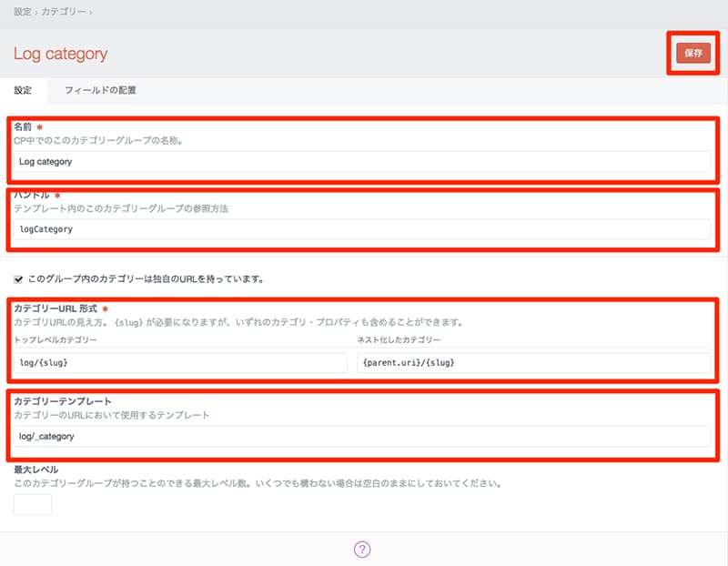Screen dimensions: 728x566
Task: Click the 最大レベル label text
Action: pyautogui.click(x=36, y=470)
